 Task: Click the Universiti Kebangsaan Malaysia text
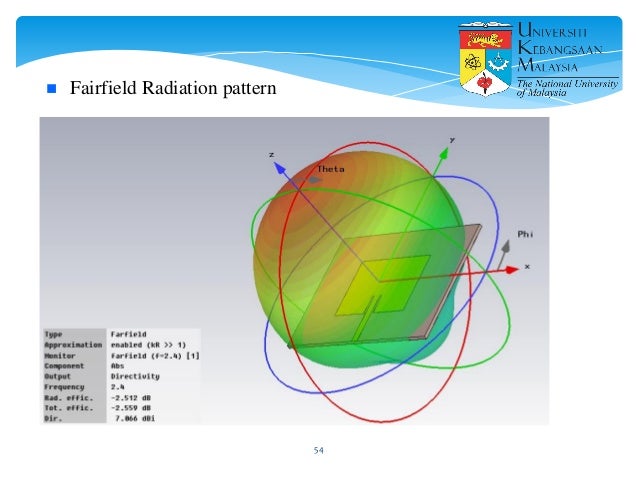[x=560, y=48]
